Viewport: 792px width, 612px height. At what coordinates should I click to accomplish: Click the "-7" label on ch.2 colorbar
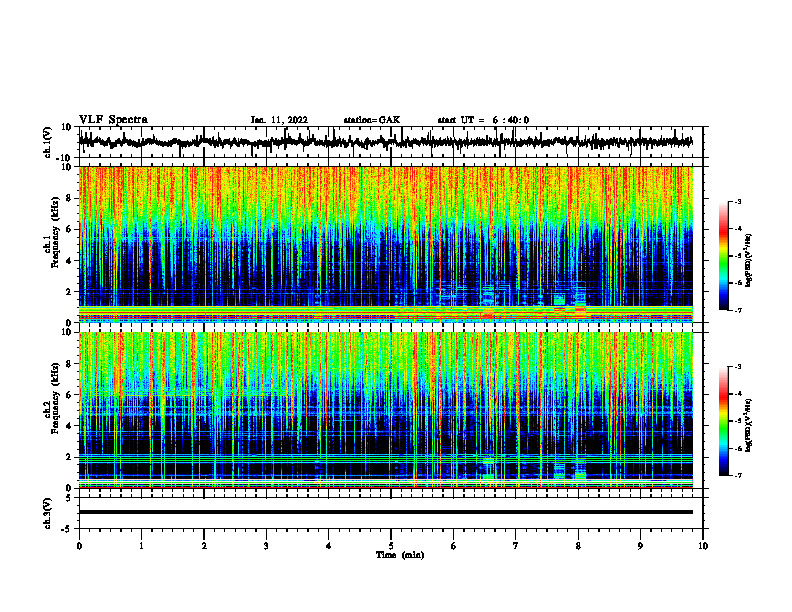(x=737, y=475)
